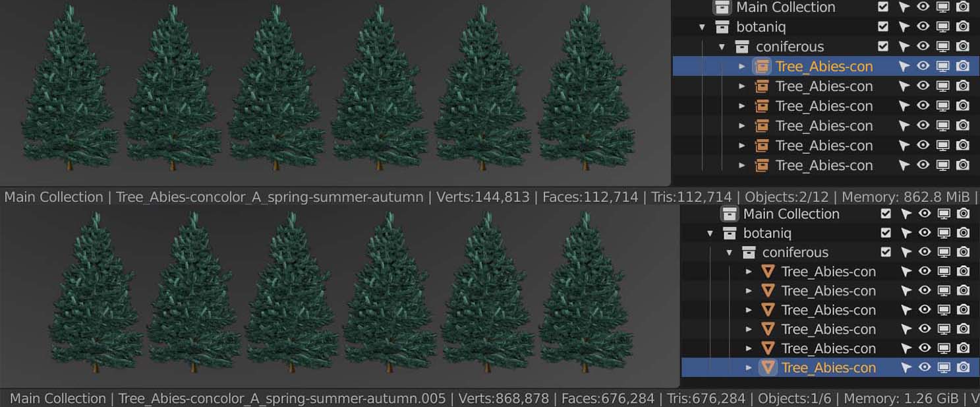Viewport: 980px width, 407px height.
Task: Select first mesh Tree_Abies-con under lower coniferous
Action: [828, 272]
